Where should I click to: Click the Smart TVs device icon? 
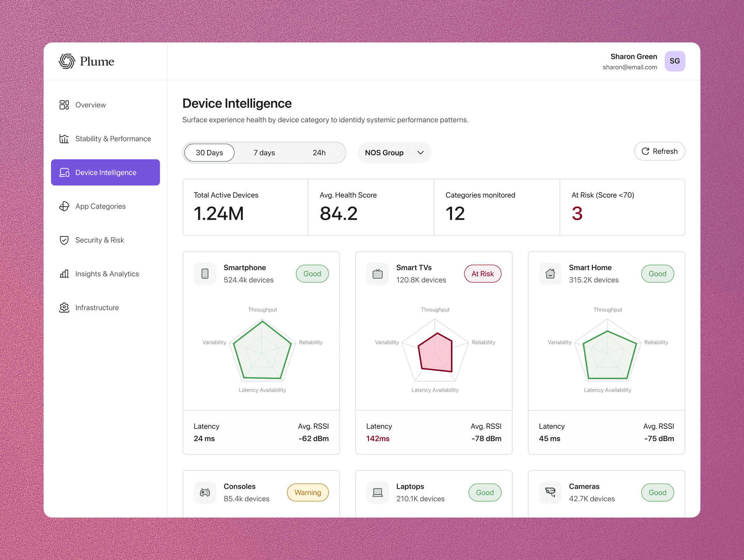(378, 274)
